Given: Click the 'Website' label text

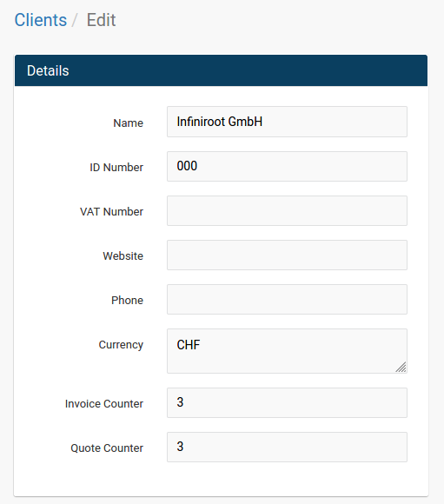Looking at the screenshot, I should tap(123, 255).
